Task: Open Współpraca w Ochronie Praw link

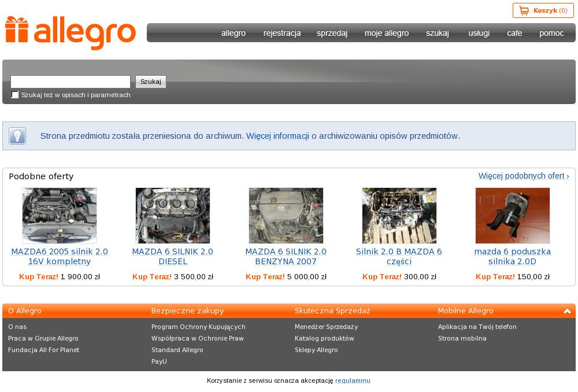Action: (198, 338)
